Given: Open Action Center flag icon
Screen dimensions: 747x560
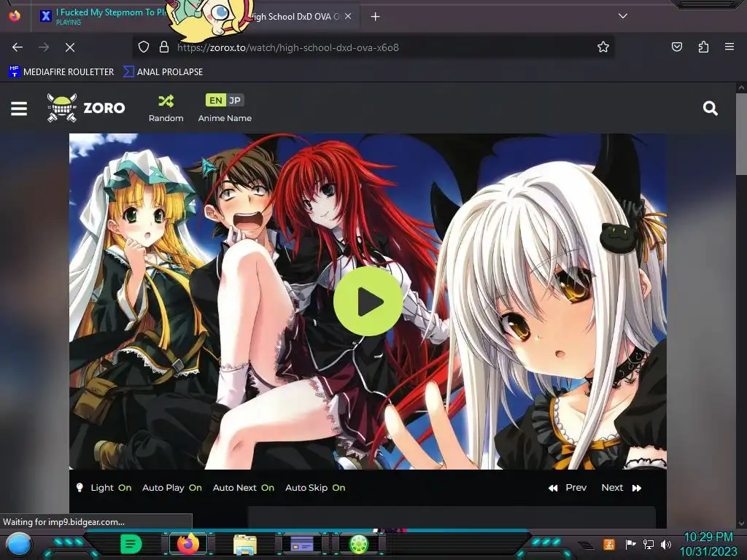Looking at the screenshot, I should tap(630, 544).
